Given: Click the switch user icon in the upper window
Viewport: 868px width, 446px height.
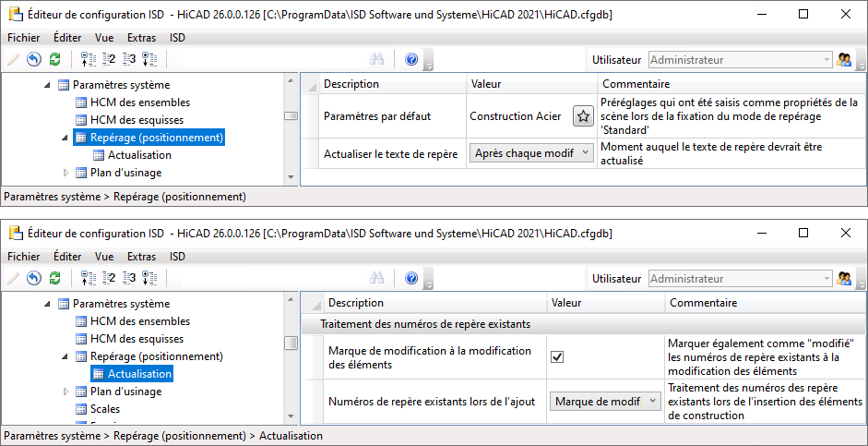Looking at the screenshot, I should [x=844, y=59].
